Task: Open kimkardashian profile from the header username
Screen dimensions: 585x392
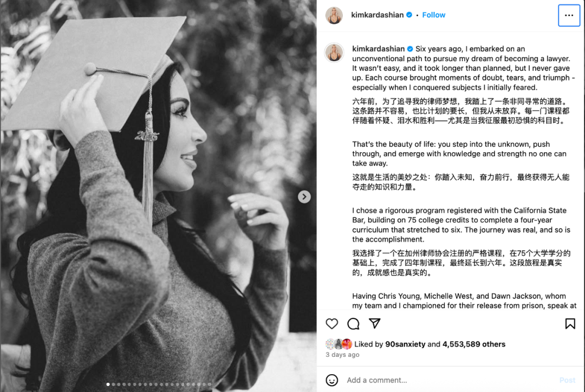Action: 377,15
